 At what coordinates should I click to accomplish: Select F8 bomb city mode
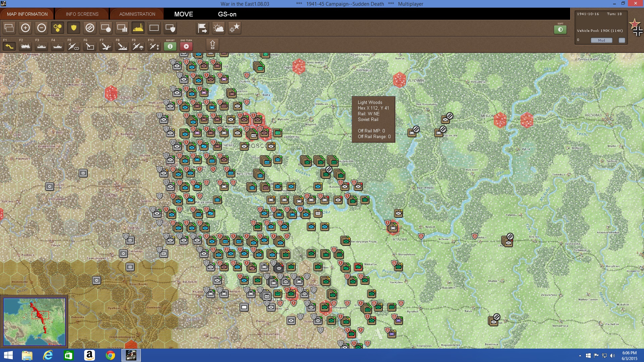click(122, 46)
